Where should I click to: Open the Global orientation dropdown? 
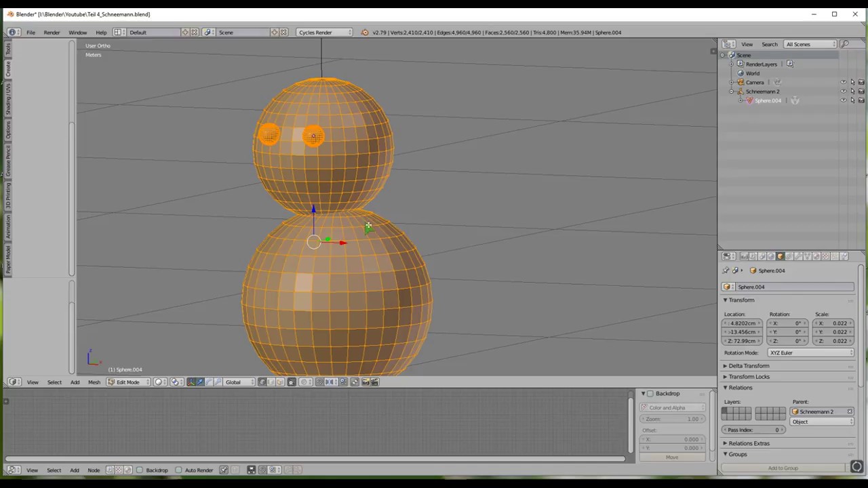point(239,382)
